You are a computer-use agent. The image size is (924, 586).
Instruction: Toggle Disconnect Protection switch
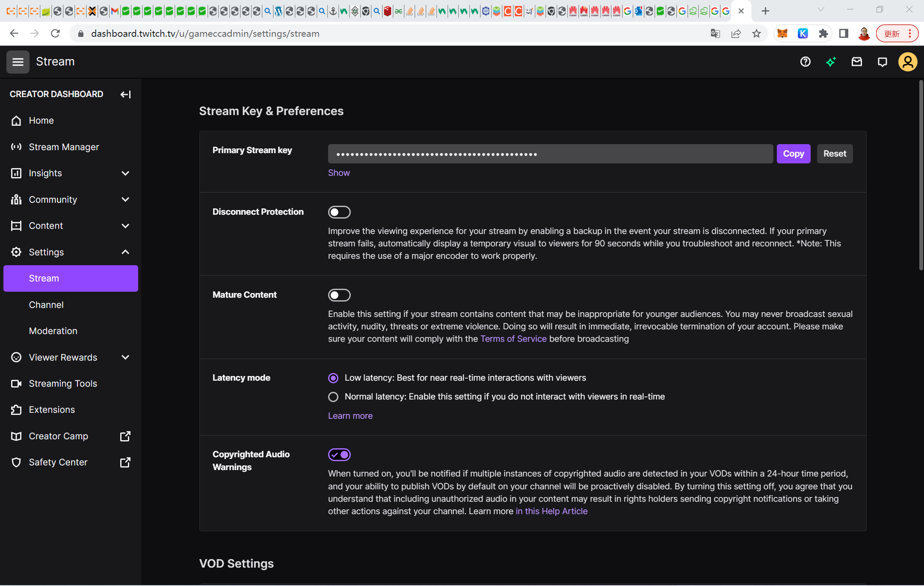click(x=339, y=212)
